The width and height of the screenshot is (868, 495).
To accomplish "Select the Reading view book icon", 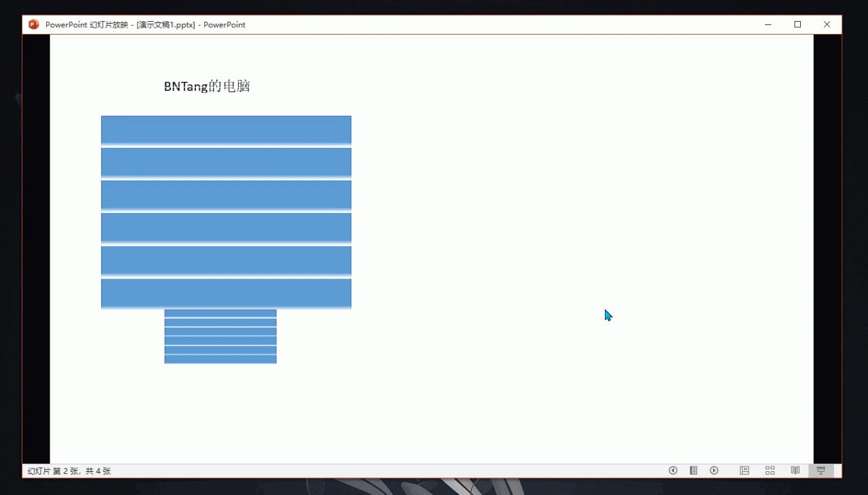I will pyautogui.click(x=795, y=471).
